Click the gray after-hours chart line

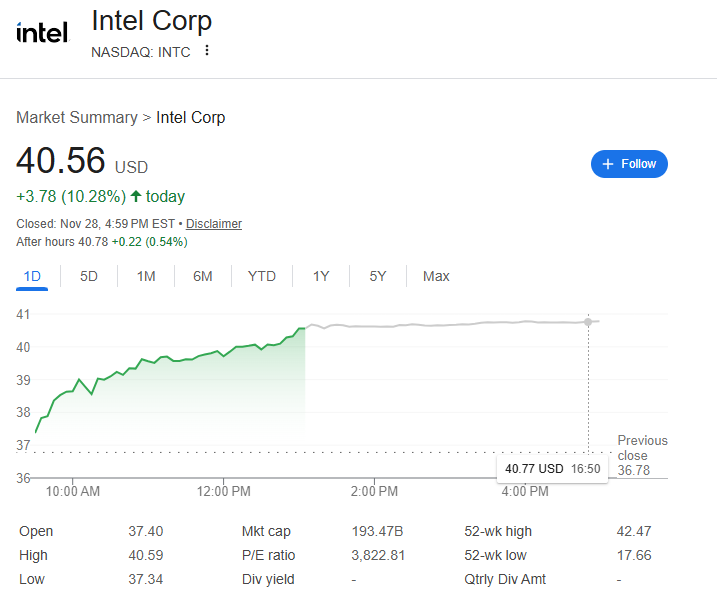point(450,324)
